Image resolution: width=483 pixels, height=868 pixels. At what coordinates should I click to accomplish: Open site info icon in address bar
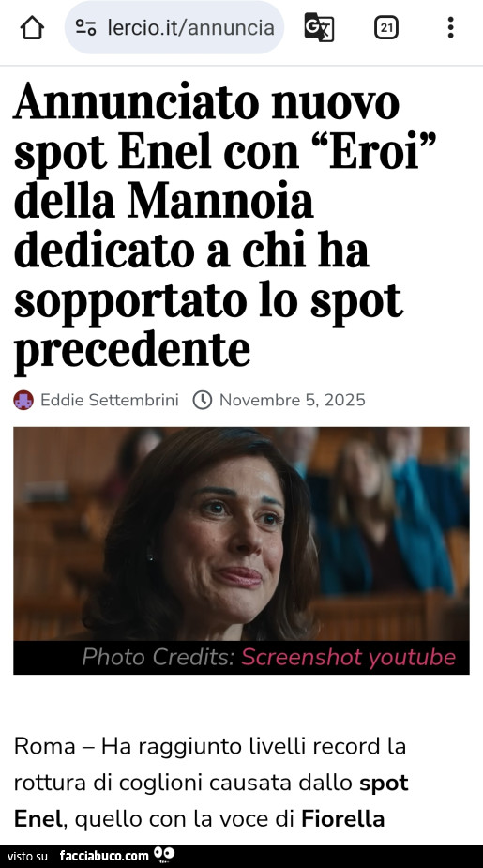pos(85,27)
